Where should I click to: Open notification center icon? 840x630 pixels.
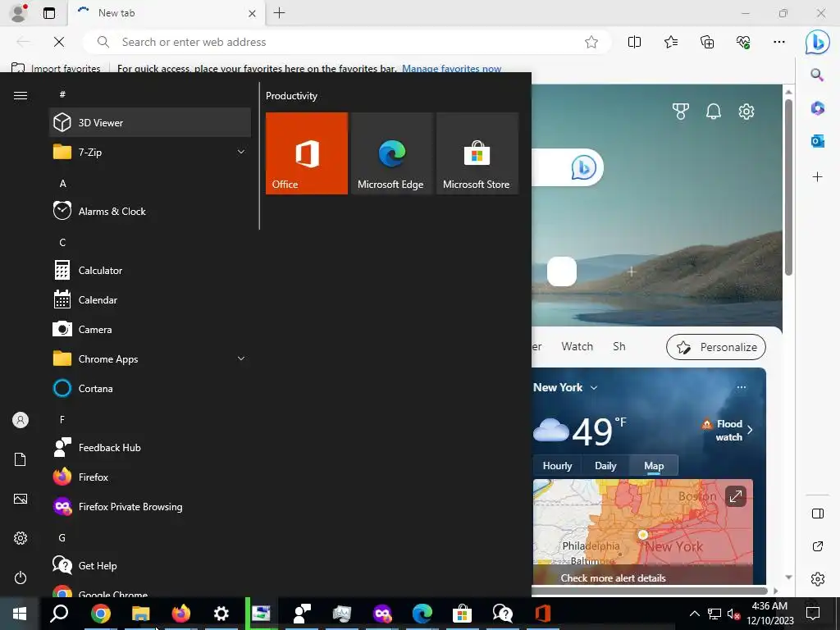(x=813, y=614)
